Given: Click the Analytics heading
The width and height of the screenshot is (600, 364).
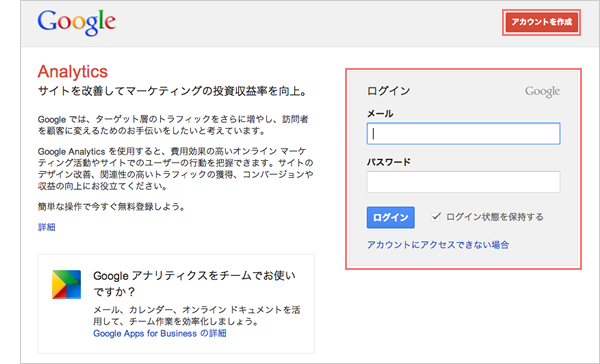Looking at the screenshot, I should click(73, 72).
